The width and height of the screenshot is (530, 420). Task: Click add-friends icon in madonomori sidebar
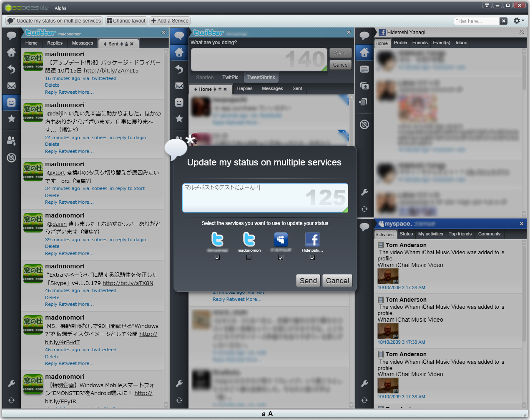coord(11,141)
